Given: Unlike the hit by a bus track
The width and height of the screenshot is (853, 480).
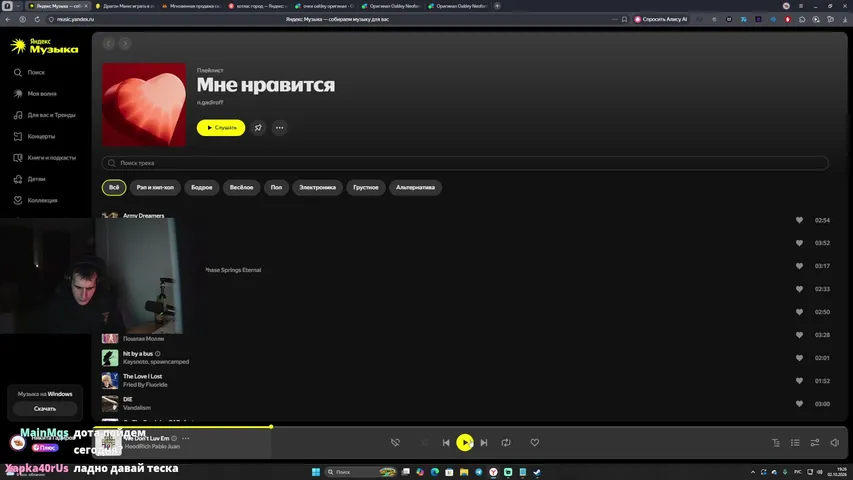Looking at the screenshot, I should tap(799, 358).
